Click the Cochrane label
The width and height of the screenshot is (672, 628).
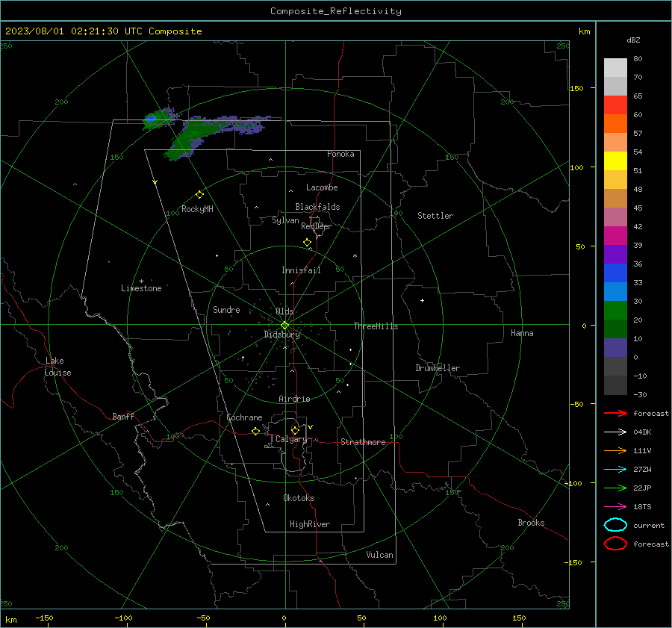(244, 417)
